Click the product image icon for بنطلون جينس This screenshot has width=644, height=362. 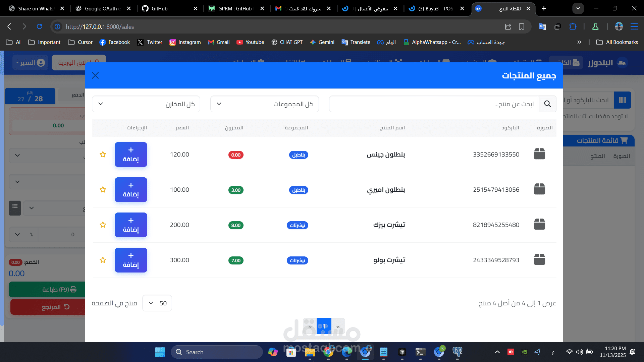[x=539, y=154]
